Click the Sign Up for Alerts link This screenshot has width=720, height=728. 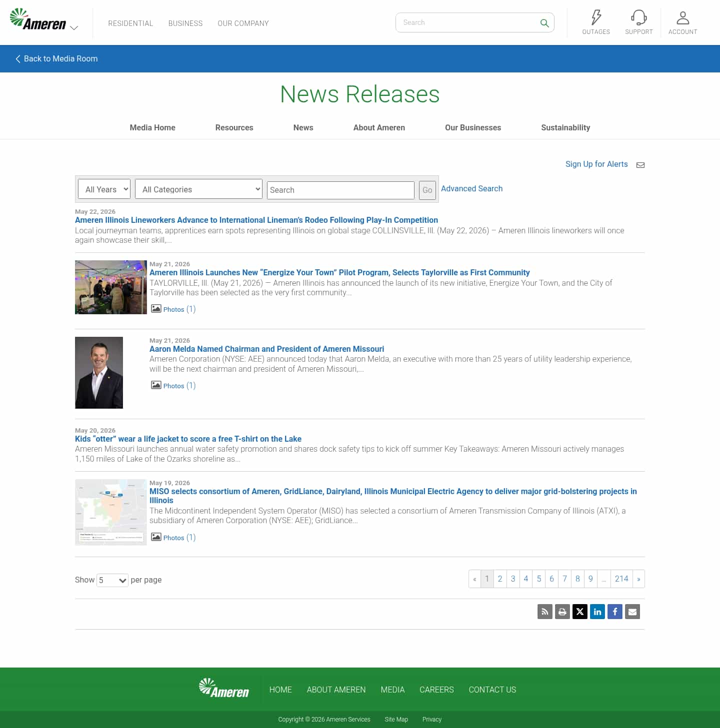click(x=596, y=164)
